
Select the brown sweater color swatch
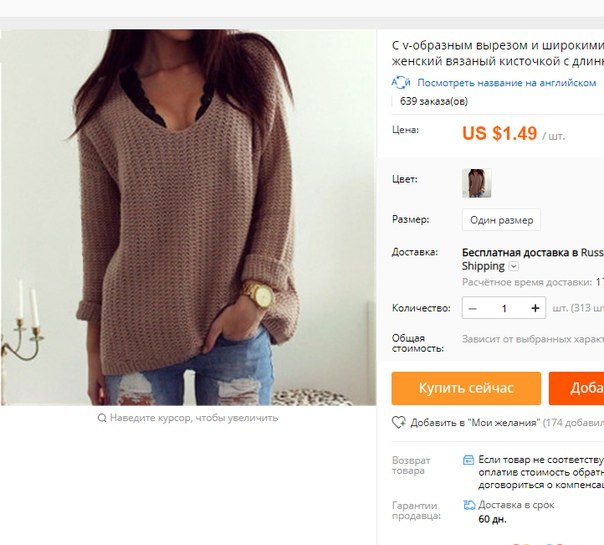point(476,183)
